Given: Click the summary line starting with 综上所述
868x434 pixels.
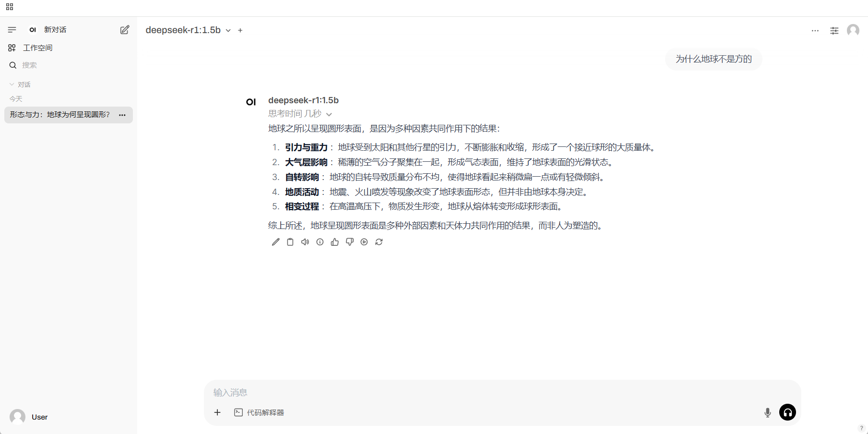Looking at the screenshot, I should point(435,226).
